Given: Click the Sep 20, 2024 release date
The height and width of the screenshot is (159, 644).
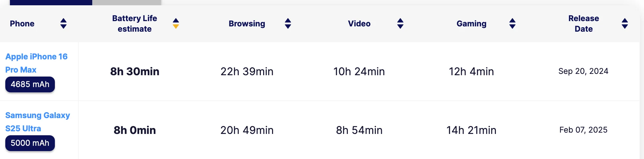Looking at the screenshot, I should click(x=583, y=71).
